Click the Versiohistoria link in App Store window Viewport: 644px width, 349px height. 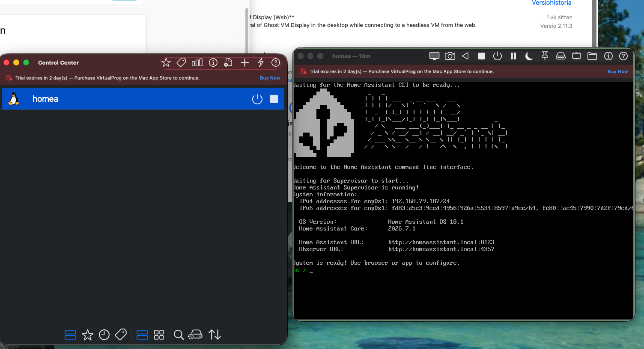tap(552, 3)
